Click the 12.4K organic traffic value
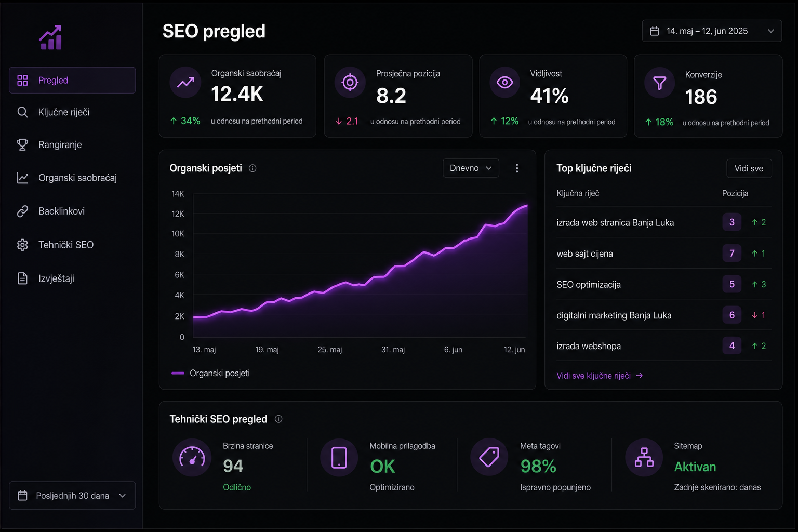The image size is (798, 532). (x=237, y=94)
